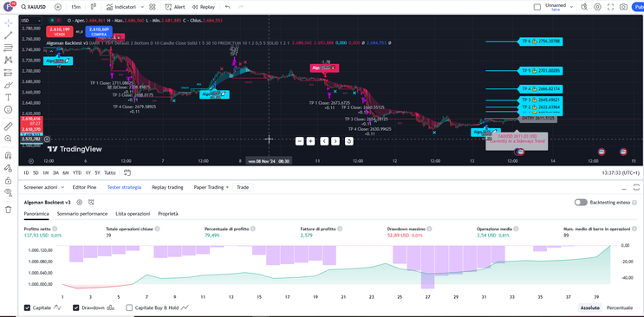Uncheck the Capitale checkbox
The width and height of the screenshot is (644, 317).
(x=27, y=307)
